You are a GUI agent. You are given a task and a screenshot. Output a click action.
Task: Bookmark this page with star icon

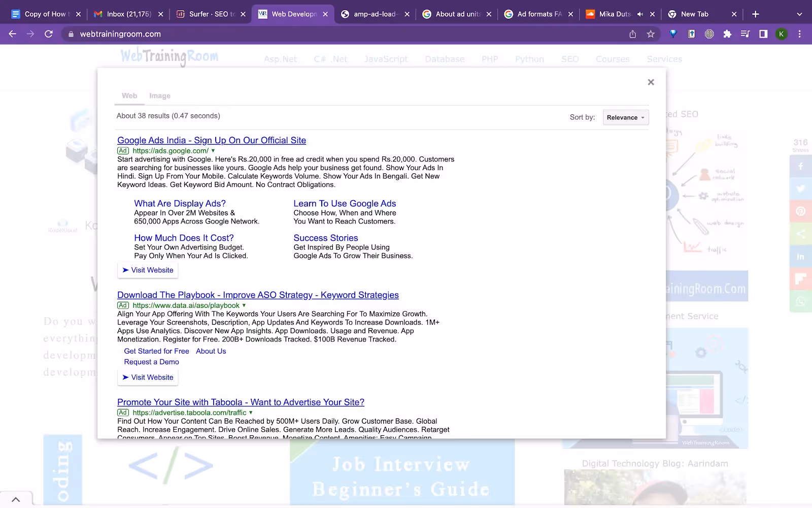click(651, 34)
